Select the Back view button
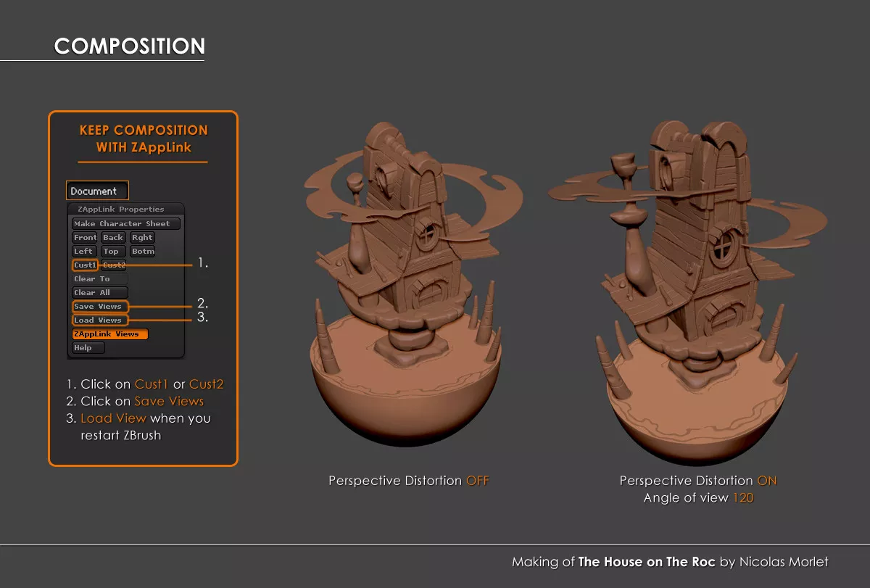870x588 pixels. click(113, 238)
